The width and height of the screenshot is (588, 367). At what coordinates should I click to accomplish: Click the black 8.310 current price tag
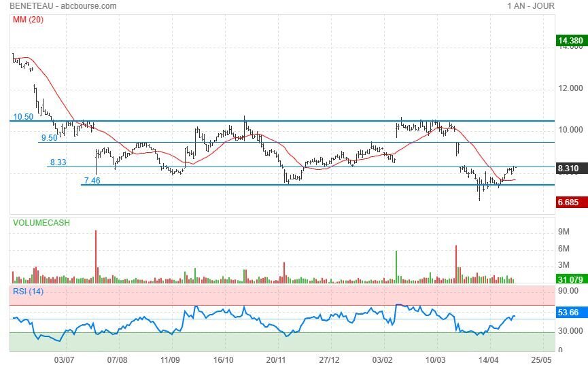569,167
